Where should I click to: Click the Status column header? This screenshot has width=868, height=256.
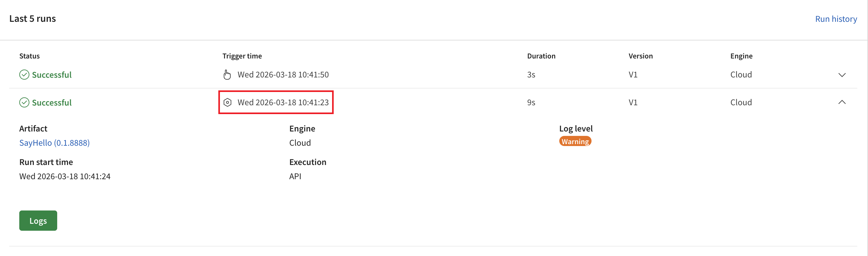coord(29,56)
